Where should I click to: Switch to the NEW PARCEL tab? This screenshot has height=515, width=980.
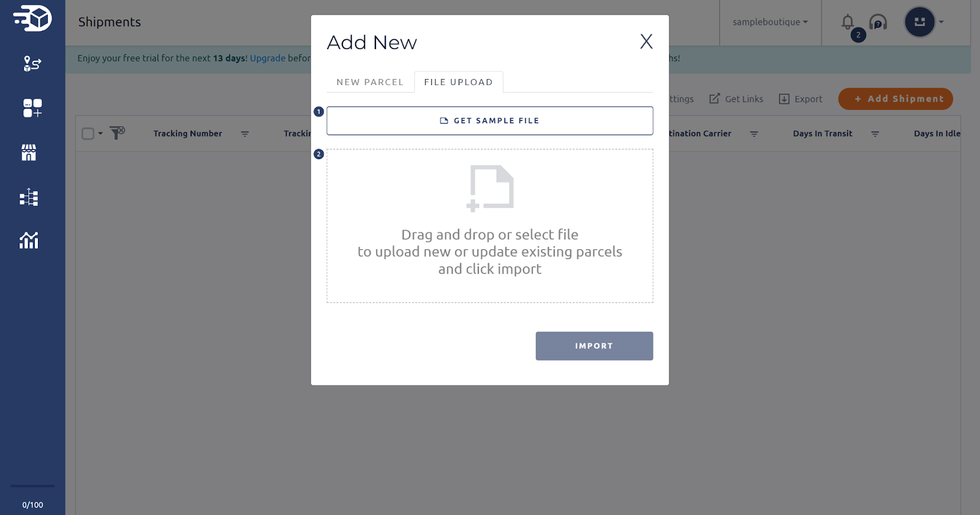click(x=370, y=82)
